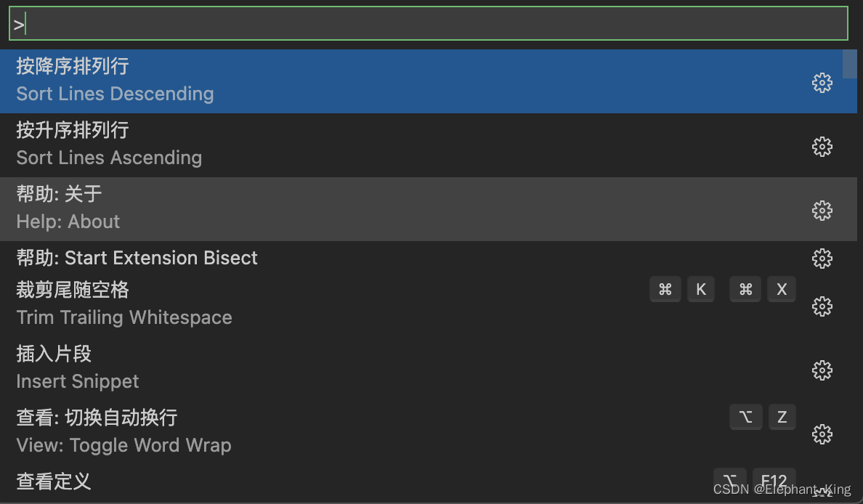Choose the Insert Snippet command
Screen dimensions: 863x504
pyautogui.click(x=291, y=369)
